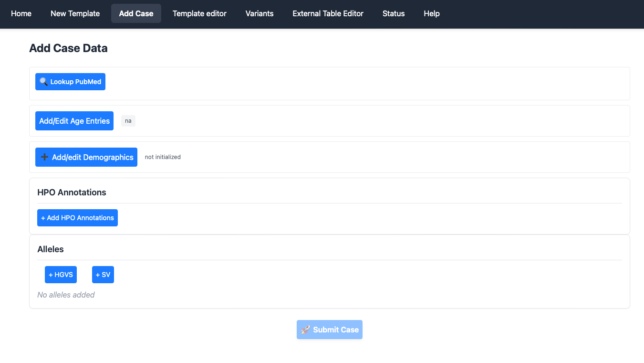Add a new HGVS allele
The width and height of the screenshot is (644, 363).
click(61, 275)
